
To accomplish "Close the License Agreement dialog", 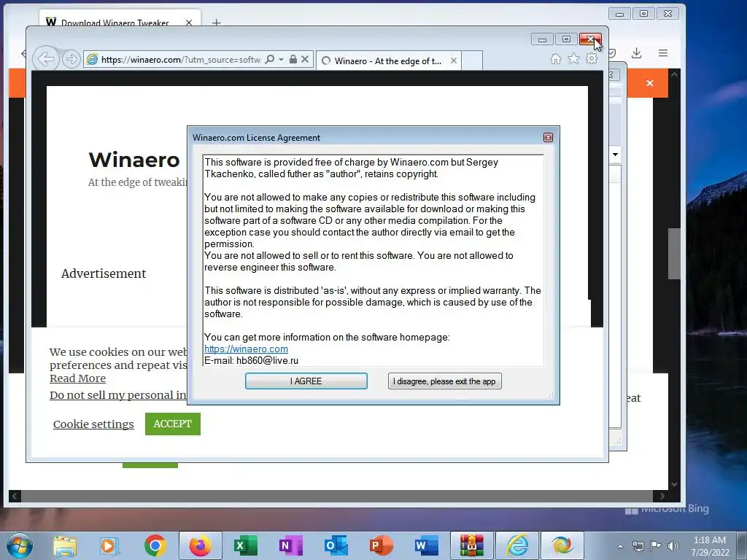I will (548, 138).
